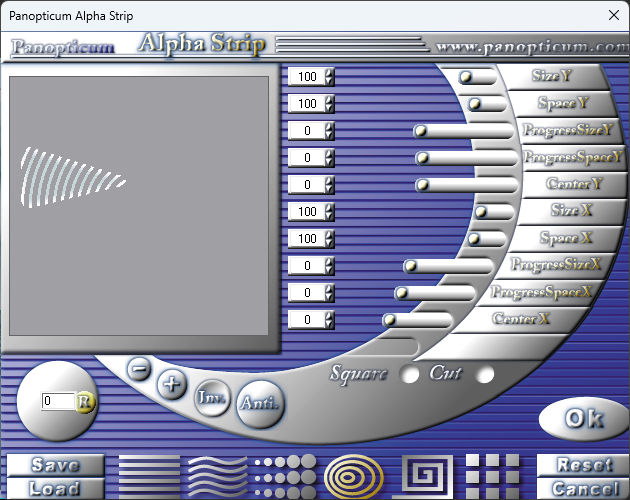The image size is (630, 500).
Task: Click the Reset button
Action: (583, 465)
